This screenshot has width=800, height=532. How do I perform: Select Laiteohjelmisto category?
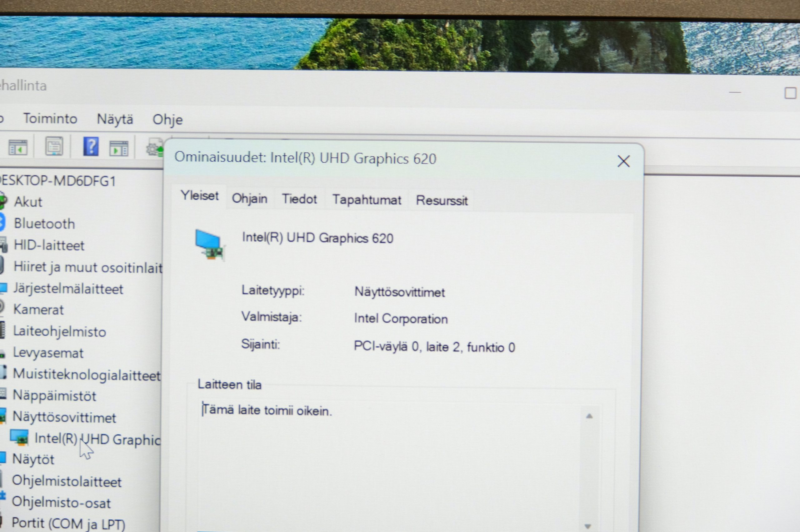(59, 331)
